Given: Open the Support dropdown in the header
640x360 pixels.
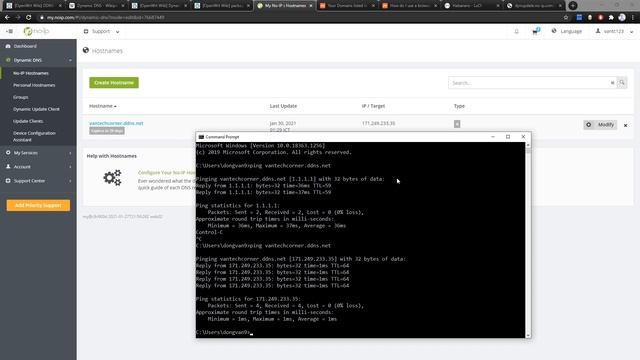Looking at the screenshot, I should coord(102,31).
